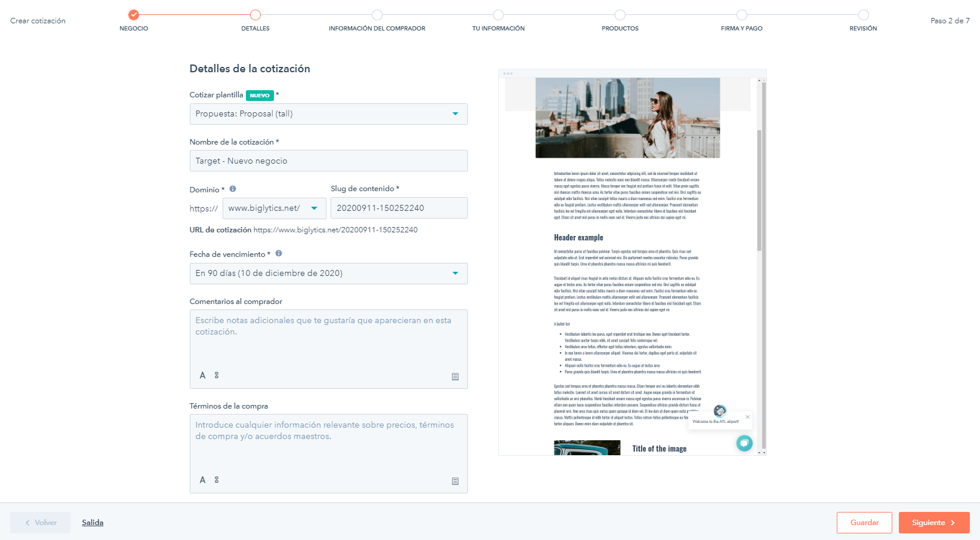This screenshot has width=980, height=540.
Task: Open the Fecha de vencimiento date dropdown
Action: pyautogui.click(x=328, y=274)
